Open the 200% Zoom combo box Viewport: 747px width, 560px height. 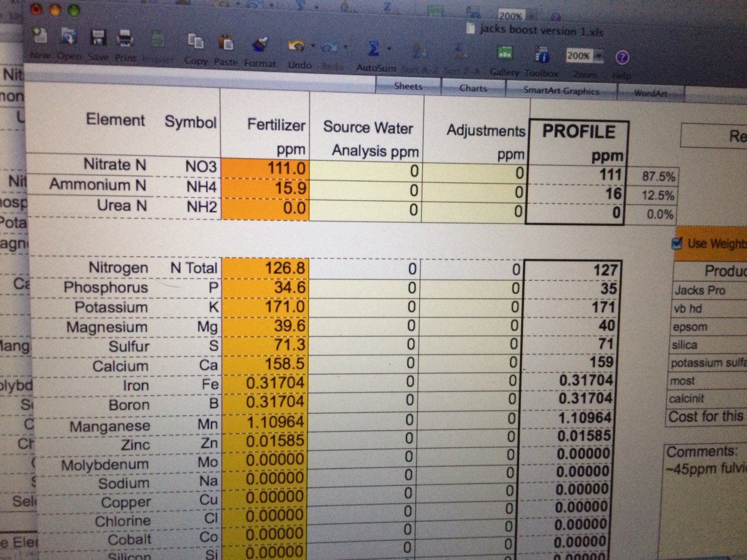585,56
